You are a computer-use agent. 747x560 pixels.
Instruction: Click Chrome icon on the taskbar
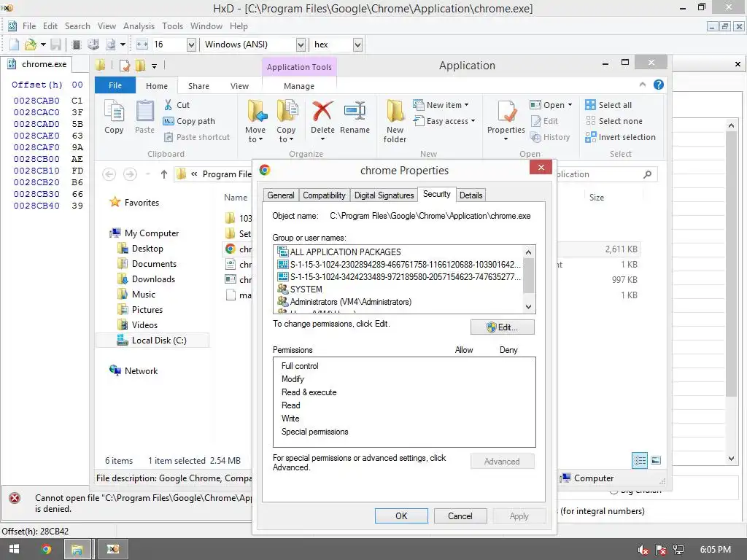[x=46, y=550]
